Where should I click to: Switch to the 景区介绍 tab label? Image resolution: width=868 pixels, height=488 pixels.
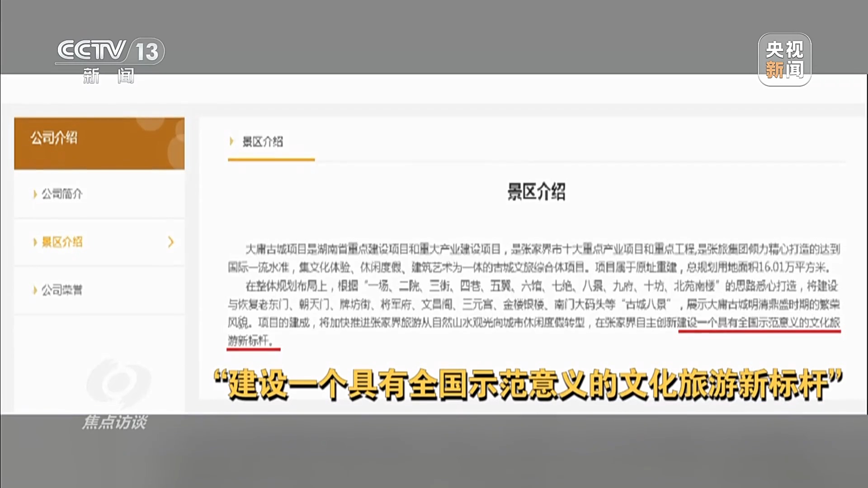click(263, 142)
